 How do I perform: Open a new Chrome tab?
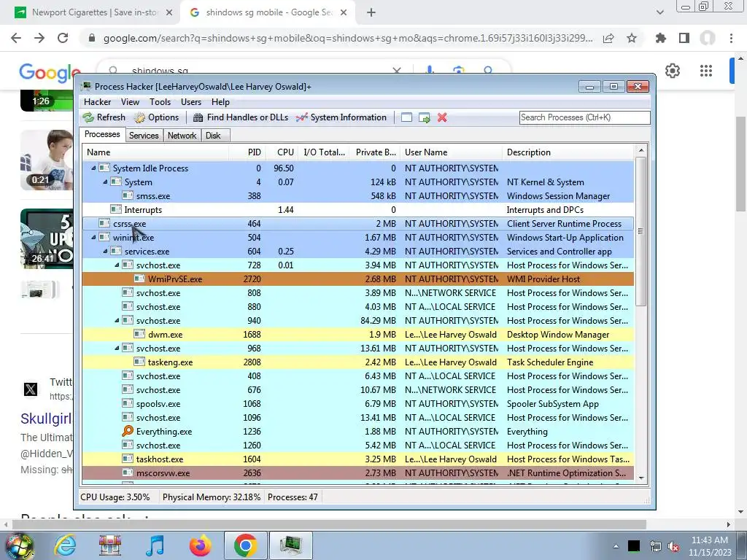(x=371, y=13)
